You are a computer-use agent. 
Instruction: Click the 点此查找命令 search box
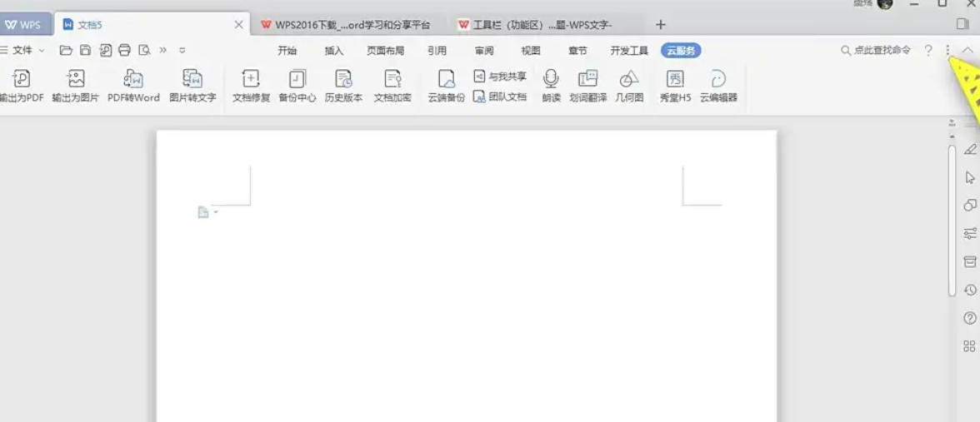(876, 51)
